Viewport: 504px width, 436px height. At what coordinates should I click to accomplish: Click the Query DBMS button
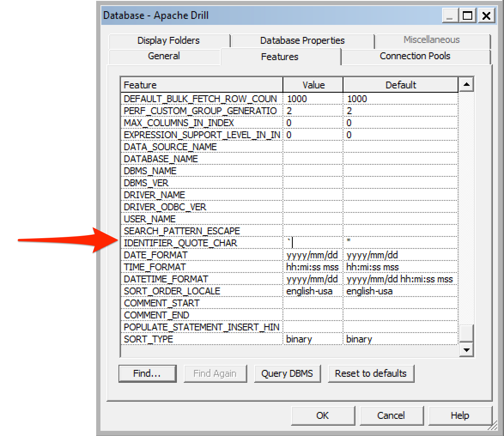click(x=287, y=373)
